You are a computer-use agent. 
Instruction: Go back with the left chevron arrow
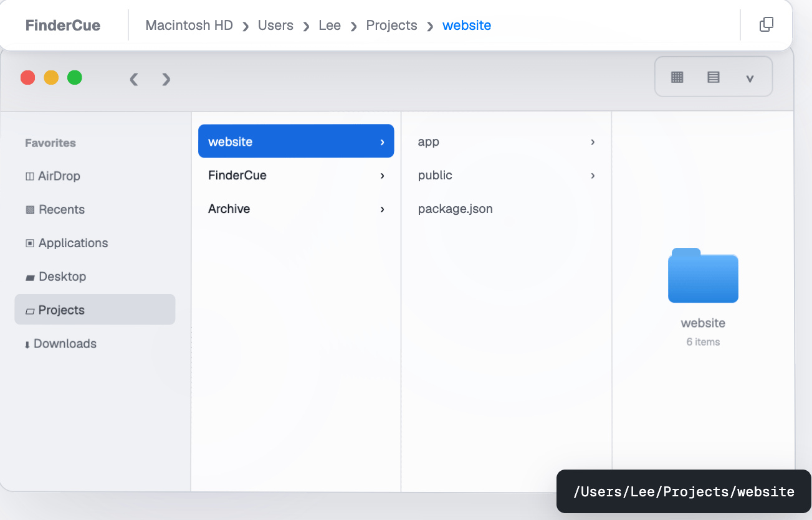133,79
